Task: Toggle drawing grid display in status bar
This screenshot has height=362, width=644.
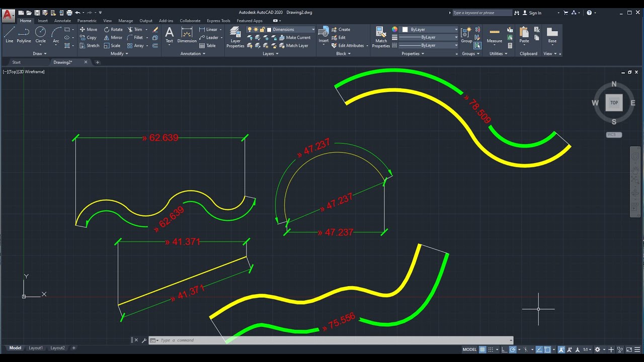Action: pos(482,349)
